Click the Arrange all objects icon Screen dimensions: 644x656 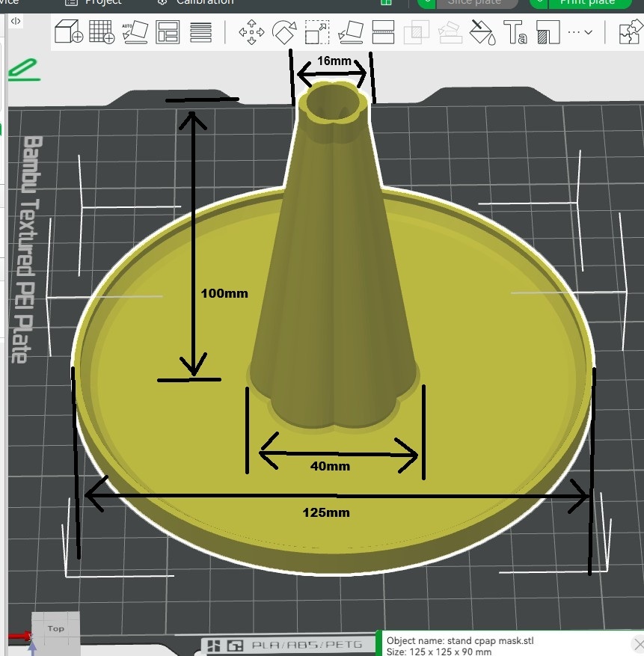coord(167,32)
